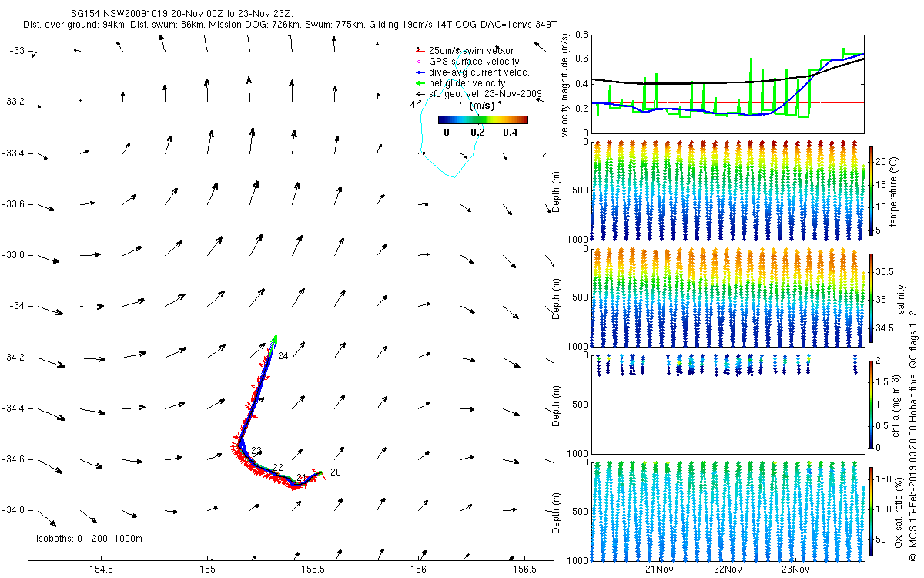
Task: Click the black sfc geo. vel. legend arrow
Action: [420, 93]
